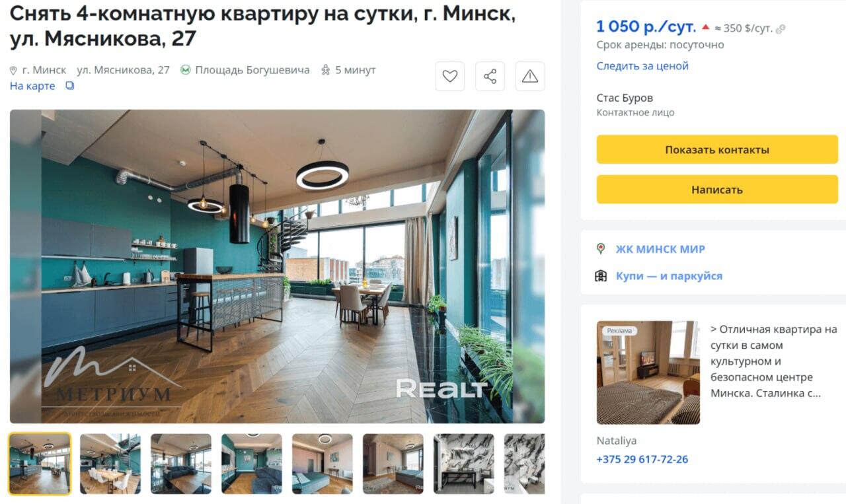Click the heart favorite icon
Image resolution: width=846 pixels, height=504 pixels.
450,77
